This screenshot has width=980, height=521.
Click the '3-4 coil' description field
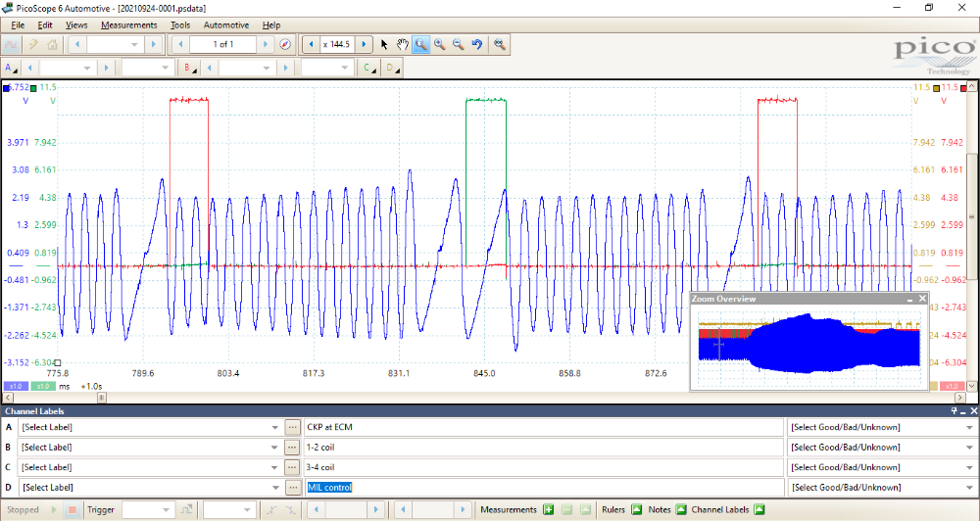(x=543, y=467)
